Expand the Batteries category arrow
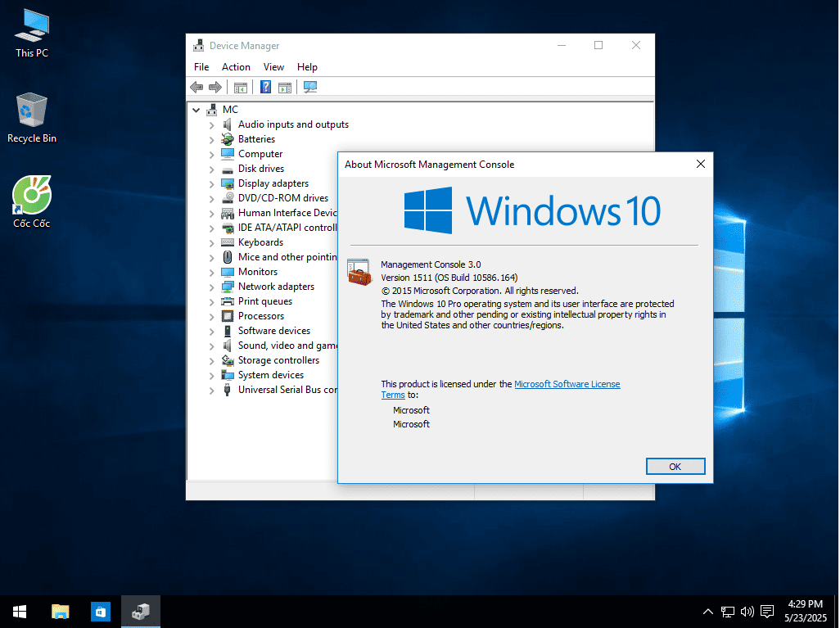The width and height of the screenshot is (840, 628). point(211,140)
